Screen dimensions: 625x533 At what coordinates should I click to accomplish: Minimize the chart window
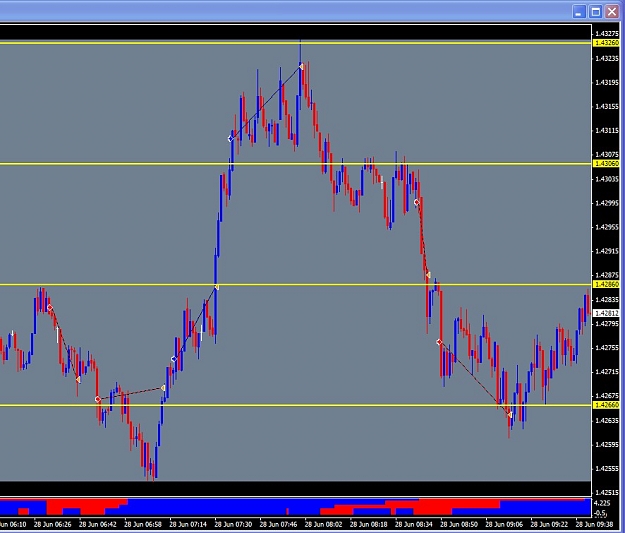(579, 12)
